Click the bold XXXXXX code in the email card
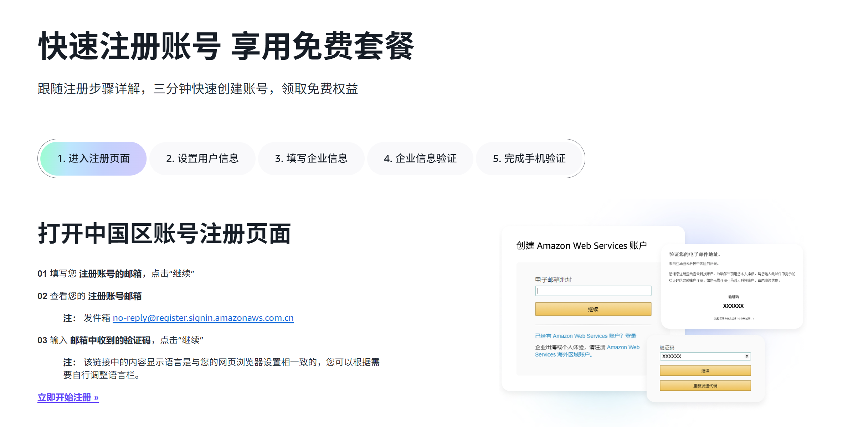This screenshot has height=427, width=868. tap(733, 306)
